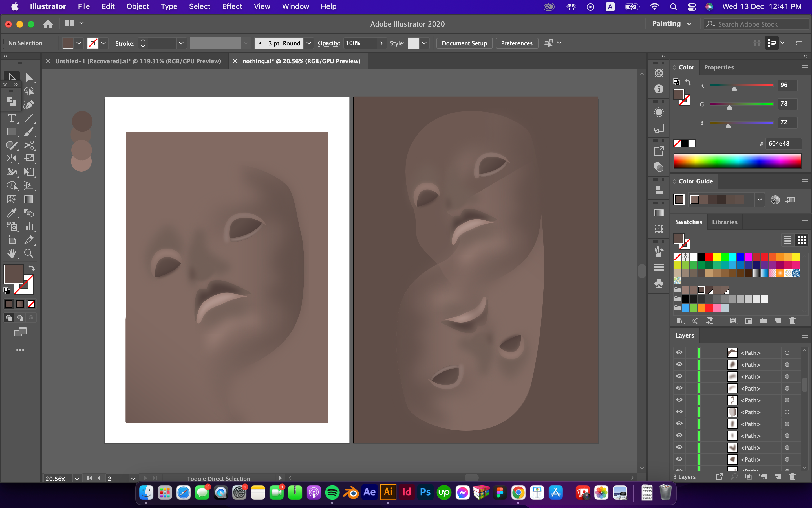The width and height of the screenshot is (812, 508).
Task: Select the Blend tool
Action: [x=29, y=213]
